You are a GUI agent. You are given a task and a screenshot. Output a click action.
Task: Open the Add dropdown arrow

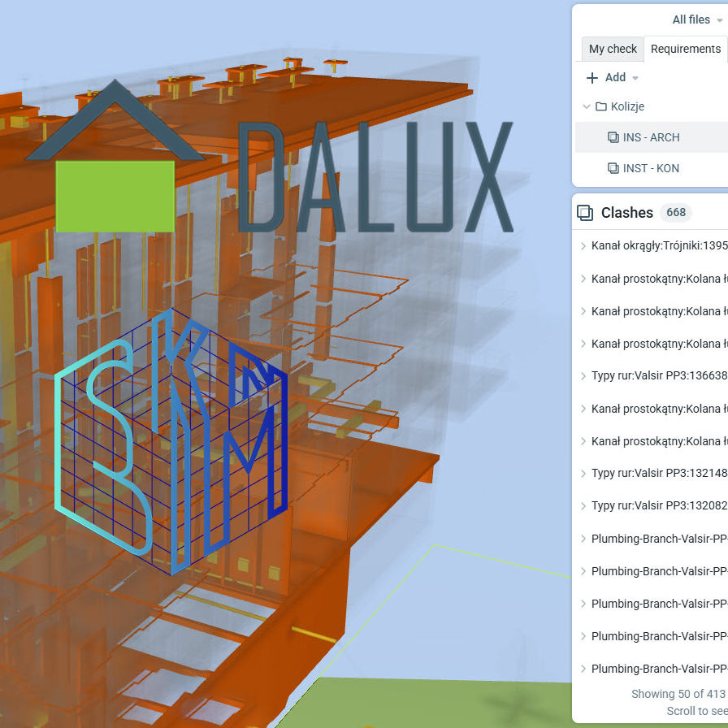tap(635, 78)
